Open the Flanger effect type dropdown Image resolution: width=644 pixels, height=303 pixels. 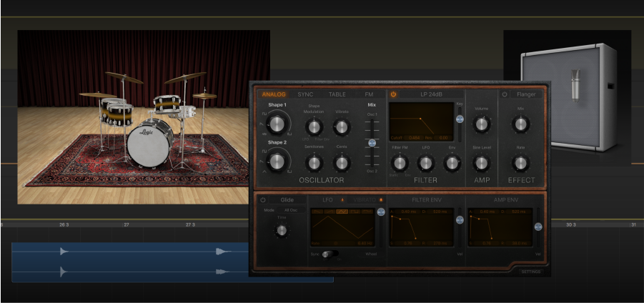(x=525, y=94)
